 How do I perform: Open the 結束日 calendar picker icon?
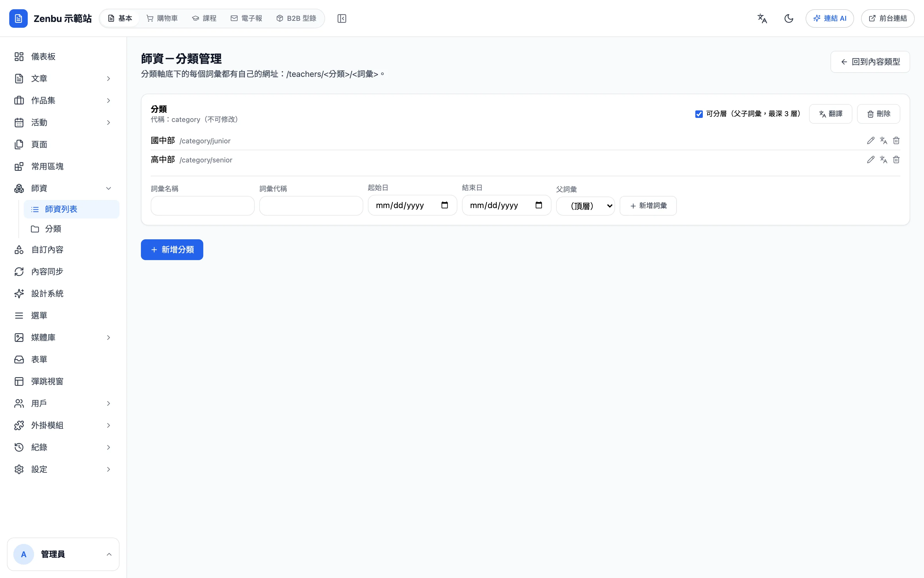[539, 205]
